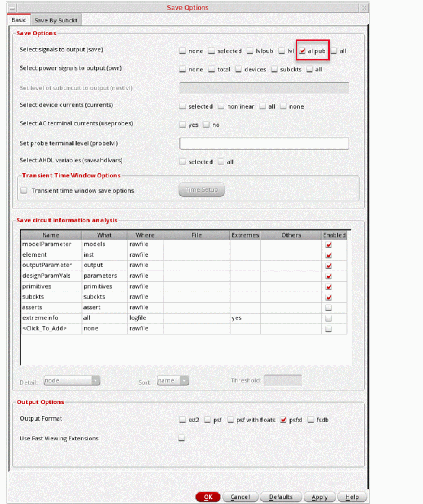Screen dimensions: 423x504
Task: Switch to the Basic tab
Action: coord(19,20)
